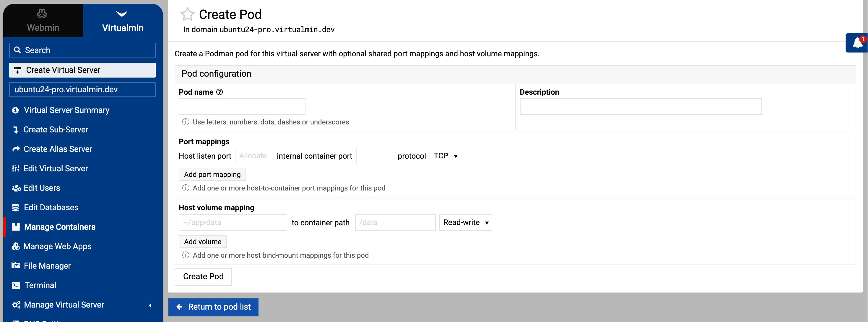Switch to the Virtualmin tab
This screenshot has height=322, width=868.
tap(123, 20)
